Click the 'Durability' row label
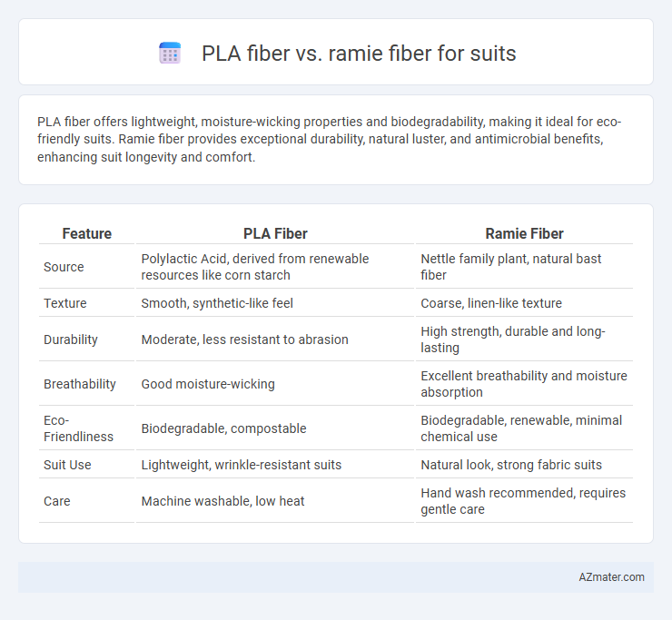The height and width of the screenshot is (620, 672). tap(71, 340)
